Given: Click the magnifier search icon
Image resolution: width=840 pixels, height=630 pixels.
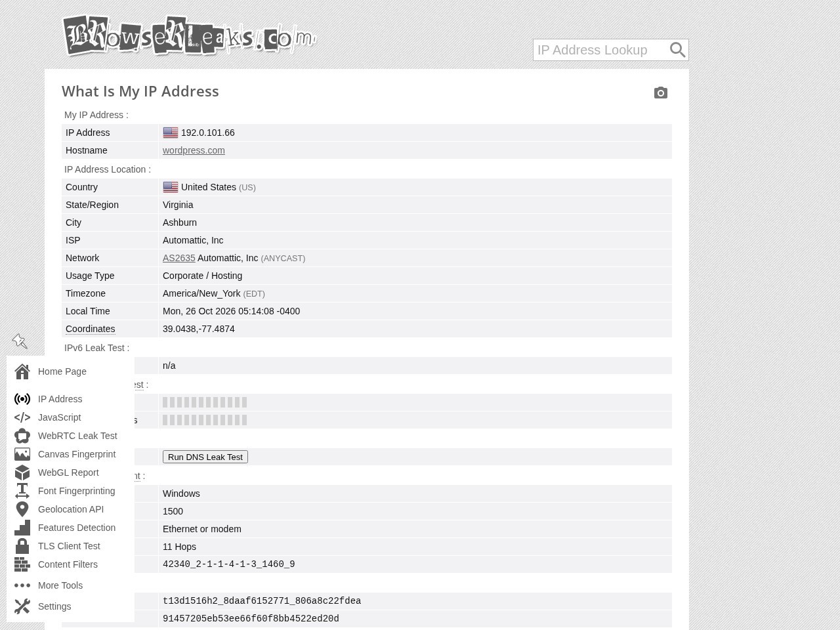Looking at the screenshot, I should 677,50.
